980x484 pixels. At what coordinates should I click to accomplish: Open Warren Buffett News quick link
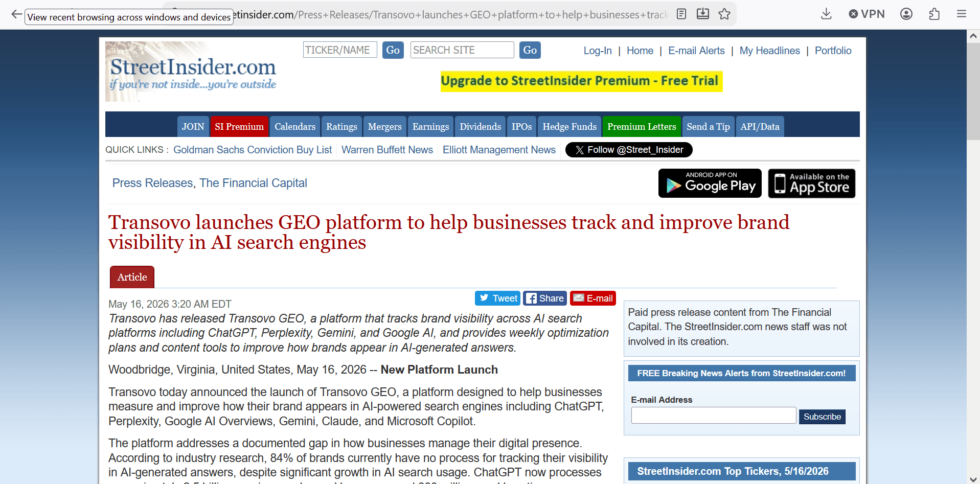point(387,150)
